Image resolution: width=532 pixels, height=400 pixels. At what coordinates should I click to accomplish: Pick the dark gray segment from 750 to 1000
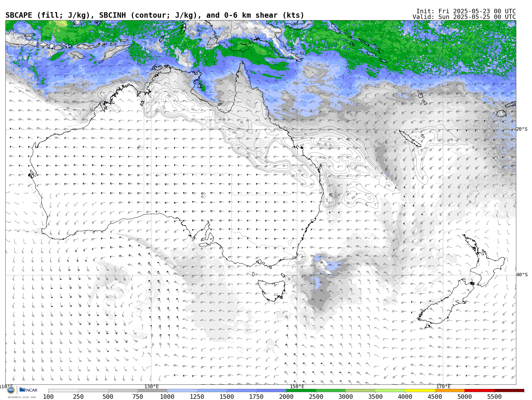(152, 391)
